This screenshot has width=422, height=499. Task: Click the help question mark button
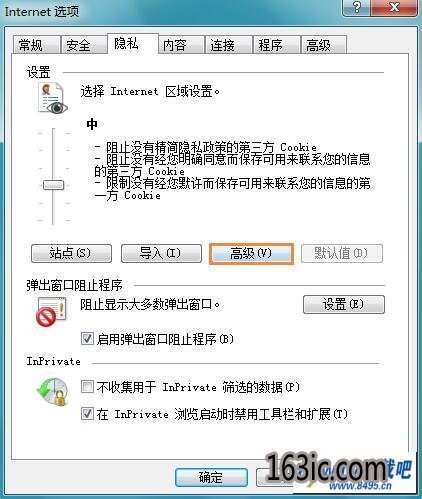tap(357, 7)
